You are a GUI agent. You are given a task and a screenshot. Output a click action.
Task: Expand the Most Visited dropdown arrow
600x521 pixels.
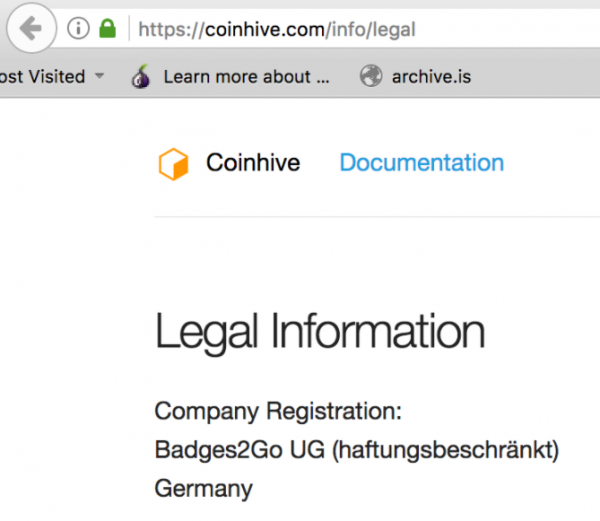pos(99,77)
